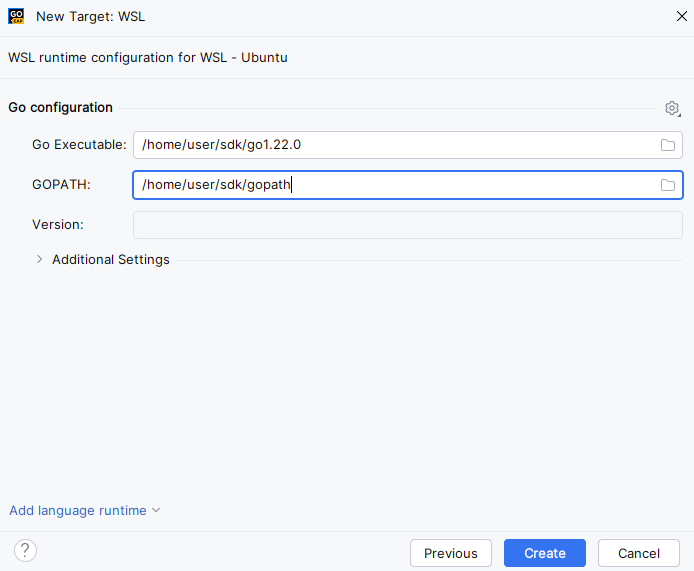Click the Additional Settings label
This screenshot has width=694, height=571.
click(x=111, y=260)
